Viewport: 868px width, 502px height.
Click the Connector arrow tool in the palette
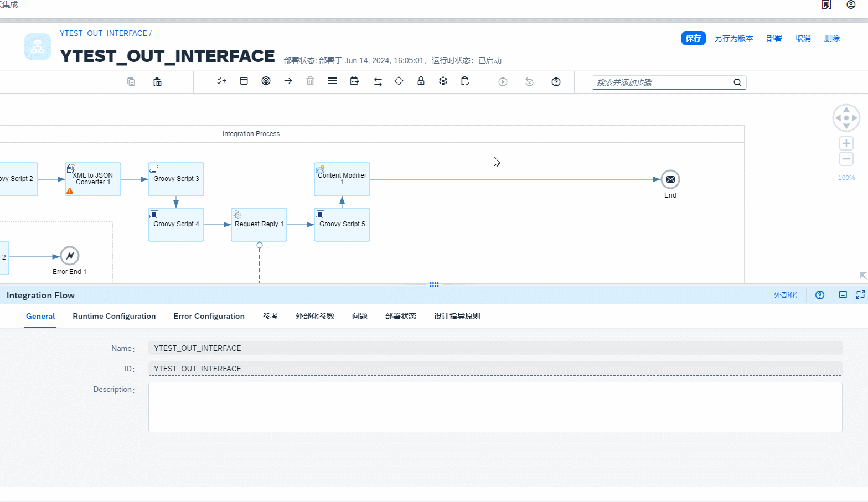click(288, 81)
